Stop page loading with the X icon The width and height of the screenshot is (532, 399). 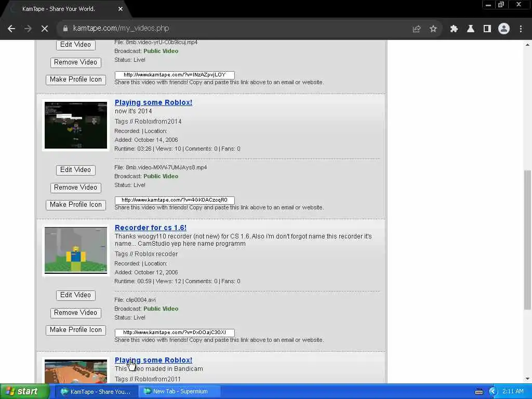tap(45, 29)
